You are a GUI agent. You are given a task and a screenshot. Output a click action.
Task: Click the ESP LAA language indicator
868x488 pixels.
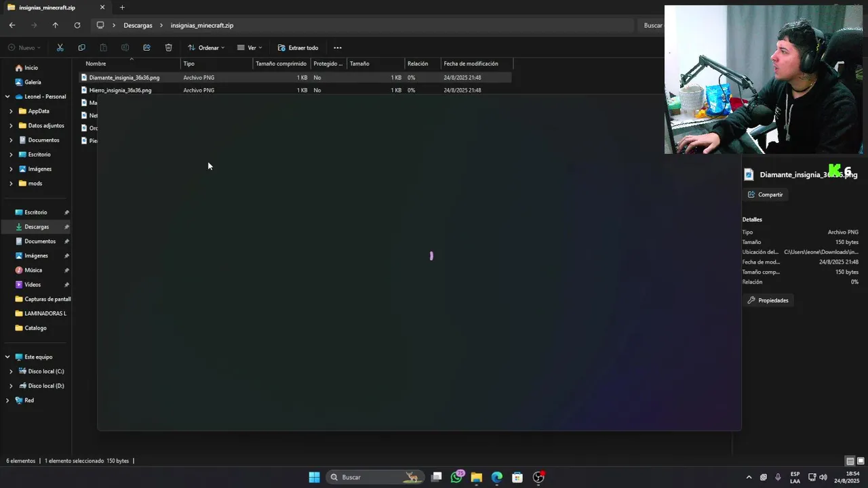click(x=795, y=477)
